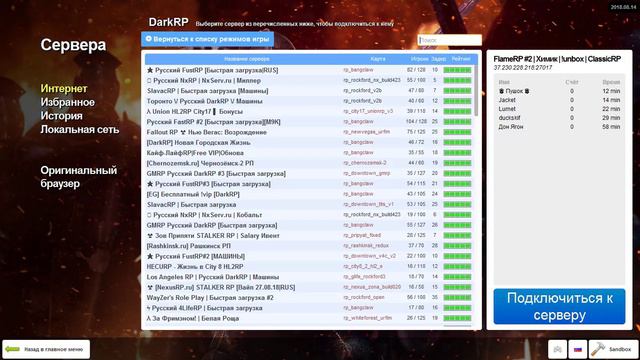This screenshot has height=360, width=640.
Task: Select [Chernozemsk.ru] Чернозёмск 2 РП server
Action: pos(309,163)
